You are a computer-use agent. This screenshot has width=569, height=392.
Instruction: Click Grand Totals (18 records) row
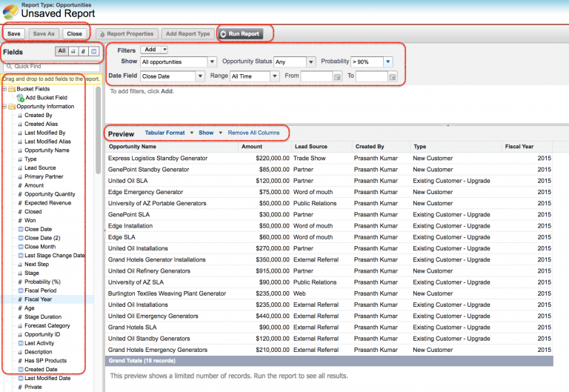coord(330,360)
